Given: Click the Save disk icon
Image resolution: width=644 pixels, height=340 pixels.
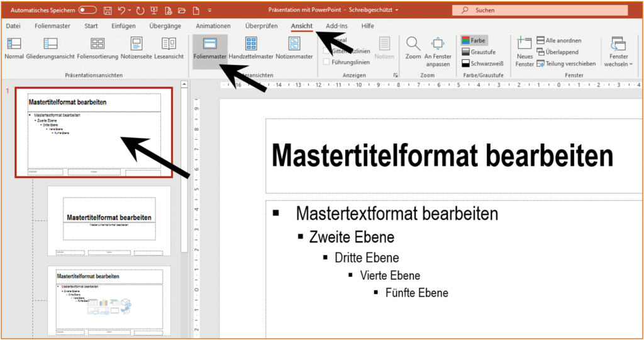Looking at the screenshot, I should (108, 10).
